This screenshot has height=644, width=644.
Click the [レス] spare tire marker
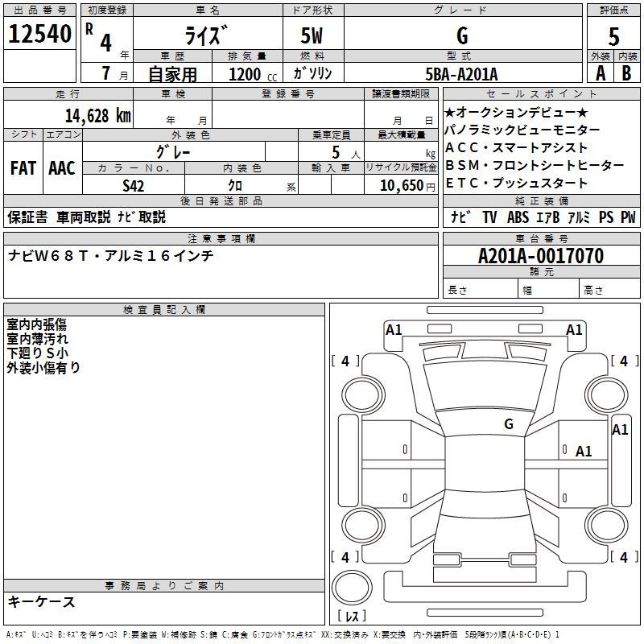point(351,617)
